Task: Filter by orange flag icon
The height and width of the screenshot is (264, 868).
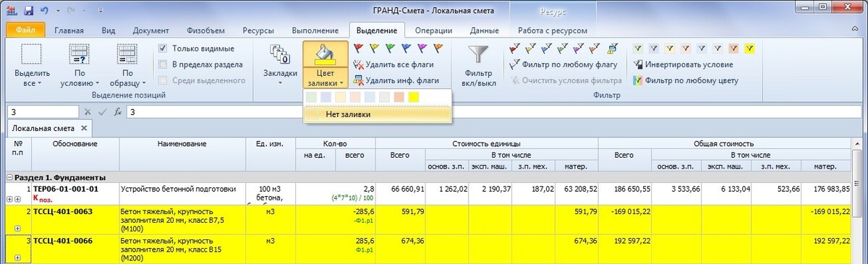Action: point(595,48)
